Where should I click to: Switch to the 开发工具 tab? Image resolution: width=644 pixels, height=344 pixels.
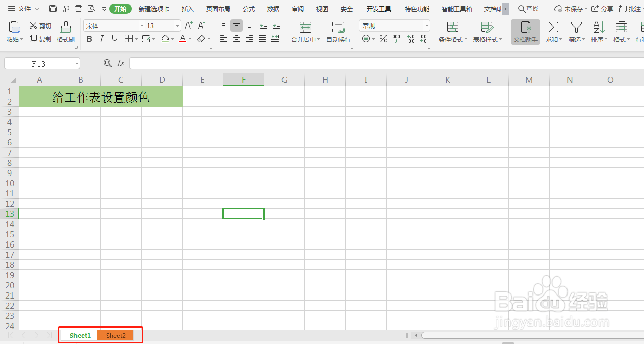coord(379,9)
